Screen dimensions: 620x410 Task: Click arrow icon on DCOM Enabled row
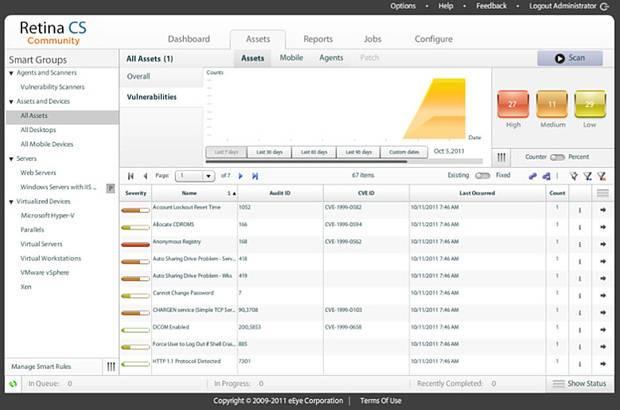[603, 327]
